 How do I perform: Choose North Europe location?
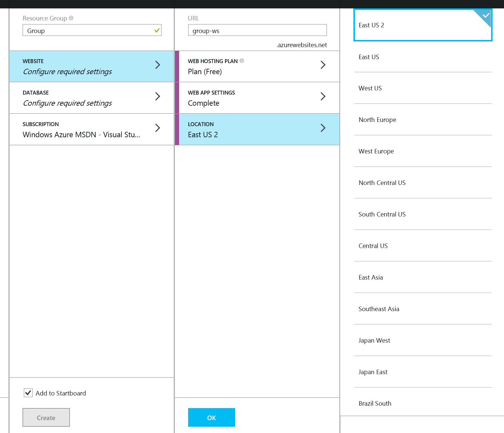tap(423, 120)
